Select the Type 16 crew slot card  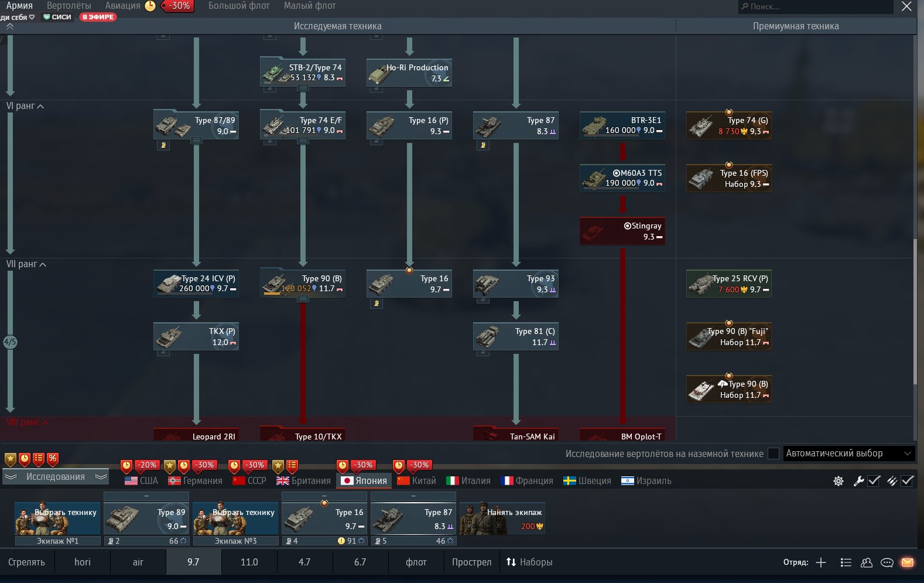[x=324, y=519]
